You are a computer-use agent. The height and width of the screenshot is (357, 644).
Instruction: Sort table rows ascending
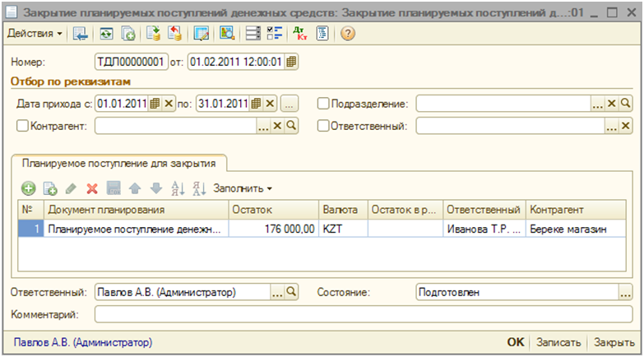(x=178, y=188)
